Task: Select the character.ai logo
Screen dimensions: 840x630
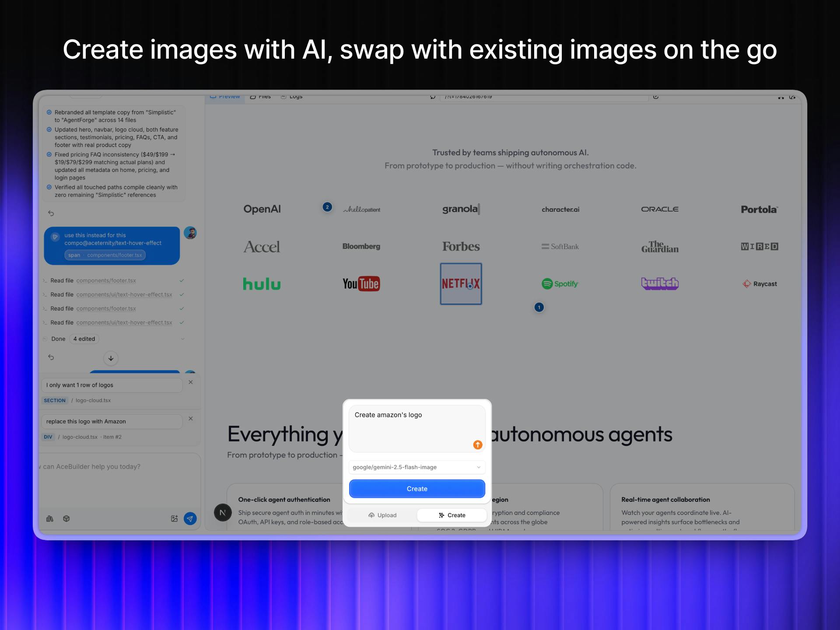Action: [560, 210]
